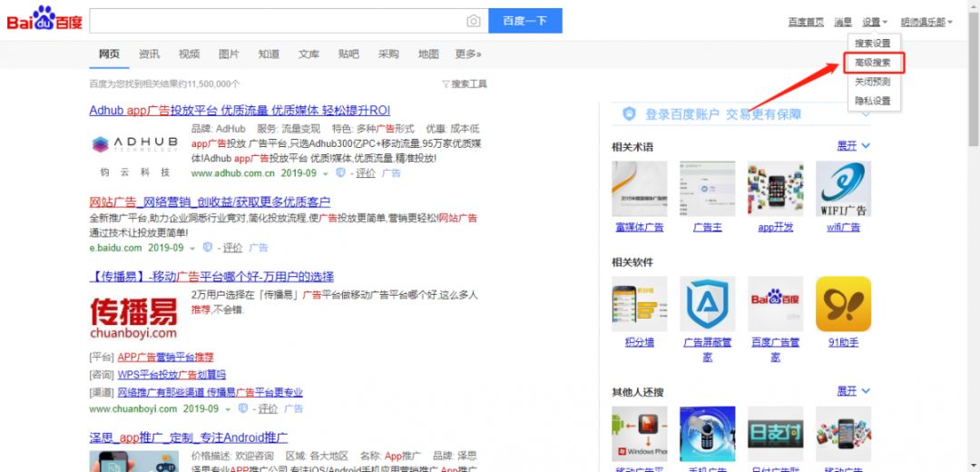Expand the 相关术语 section with 展开
Screen dimensions: 980x472
pyautogui.click(x=853, y=145)
